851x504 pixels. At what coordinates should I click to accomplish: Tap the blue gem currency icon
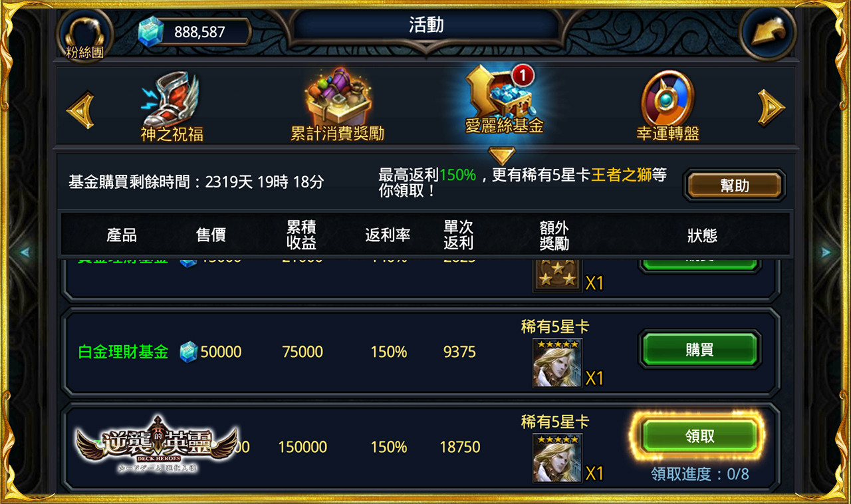coord(150,31)
